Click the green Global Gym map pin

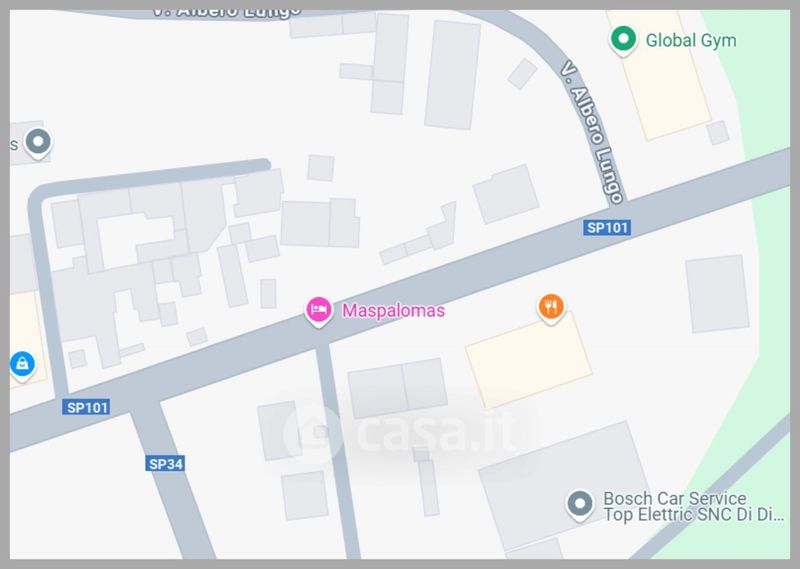(x=623, y=40)
